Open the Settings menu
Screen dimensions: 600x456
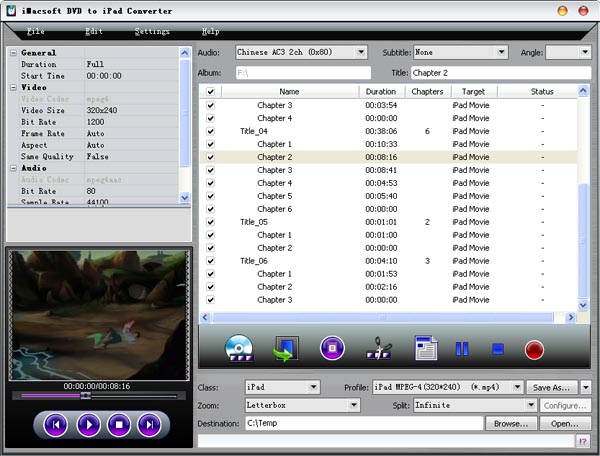point(152,31)
